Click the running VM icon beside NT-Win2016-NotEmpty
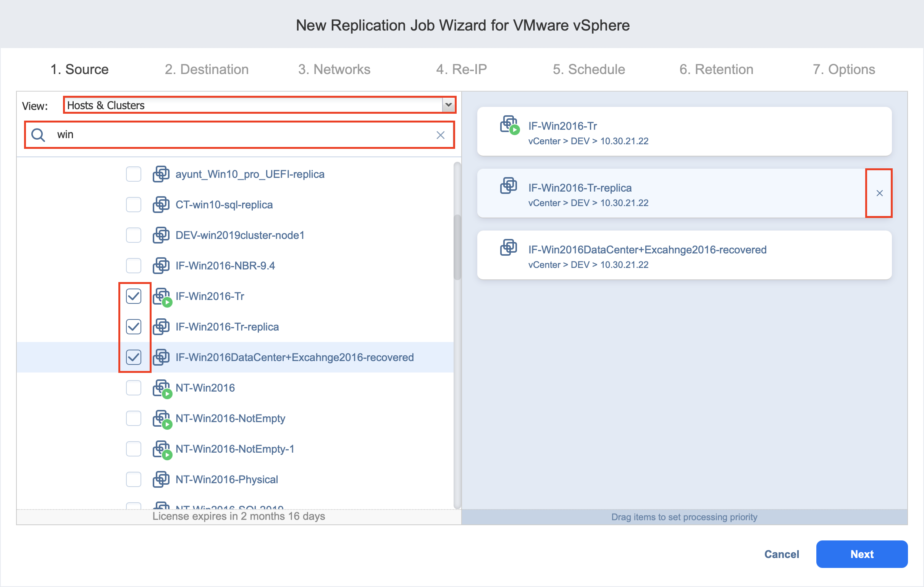 [x=162, y=419]
